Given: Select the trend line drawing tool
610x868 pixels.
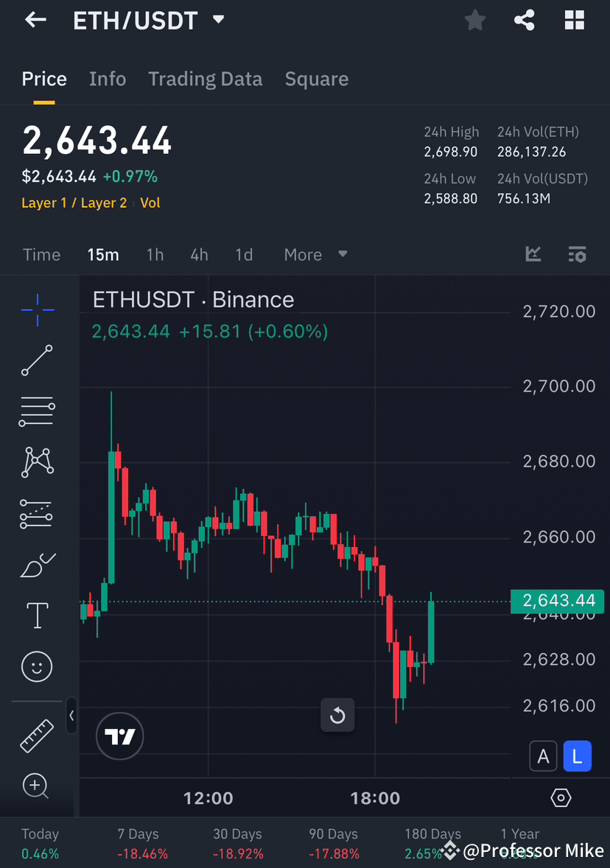Looking at the screenshot, I should [x=36, y=360].
